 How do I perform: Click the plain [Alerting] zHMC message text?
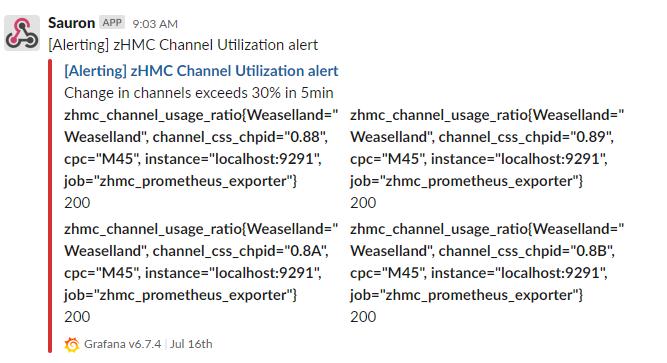(183, 45)
